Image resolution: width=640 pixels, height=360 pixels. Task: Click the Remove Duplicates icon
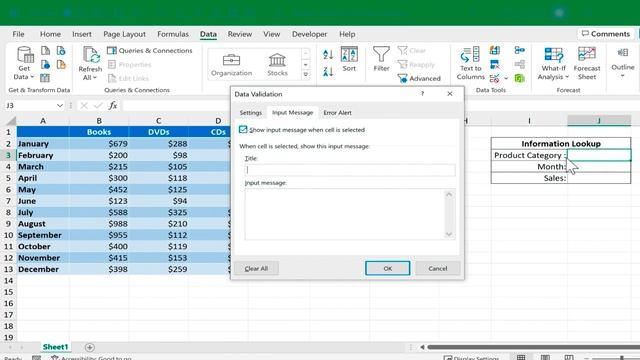pyautogui.click(x=495, y=64)
